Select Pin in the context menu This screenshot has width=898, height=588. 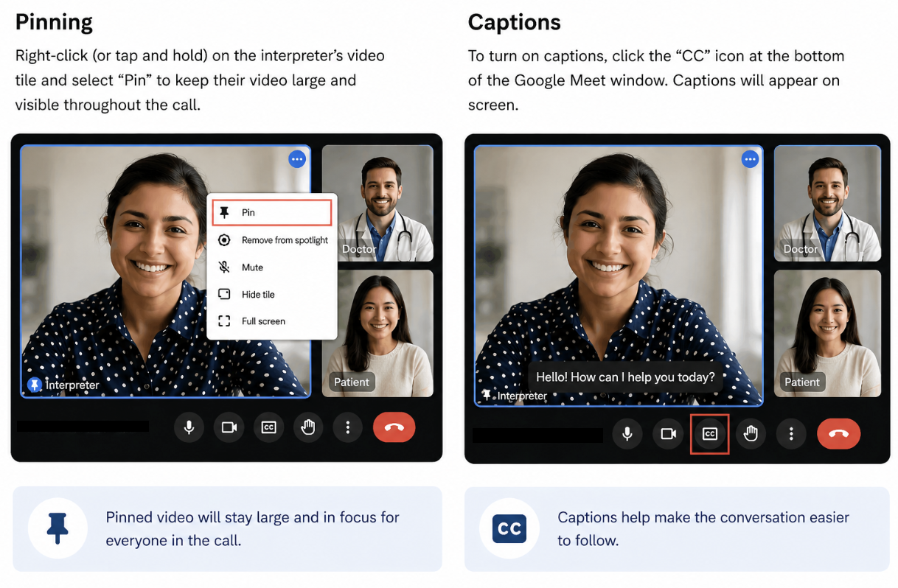272,212
